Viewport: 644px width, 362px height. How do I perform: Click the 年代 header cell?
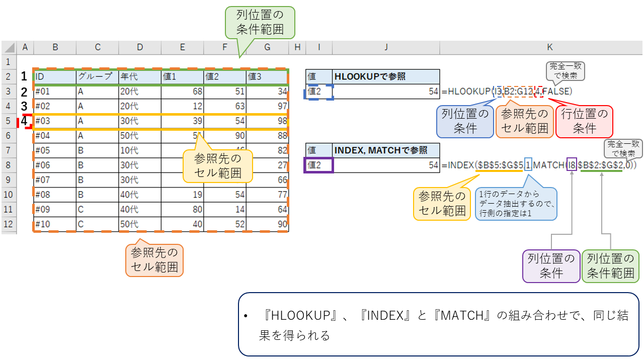coord(140,76)
